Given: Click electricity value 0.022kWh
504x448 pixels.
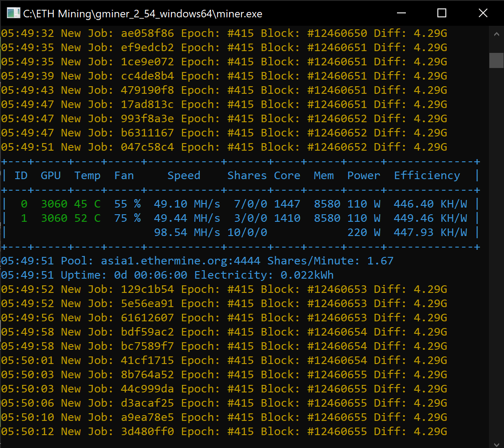Looking at the screenshot, I should (x=307, y=275).
